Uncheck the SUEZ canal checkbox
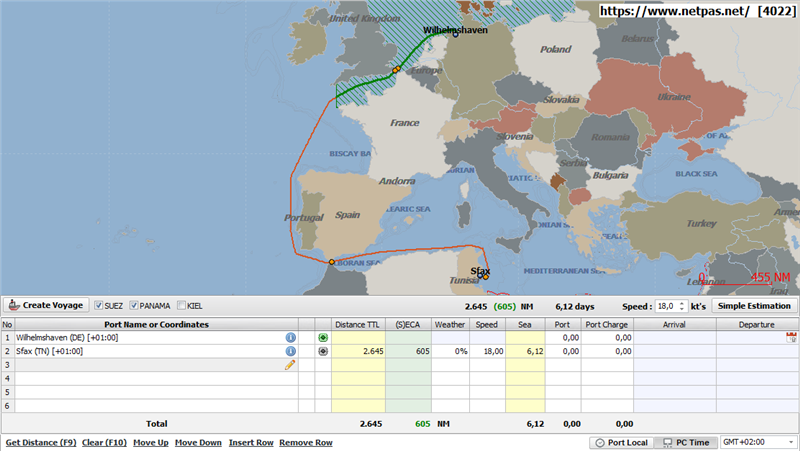This screenshot has height=451, width=800. 99,305
